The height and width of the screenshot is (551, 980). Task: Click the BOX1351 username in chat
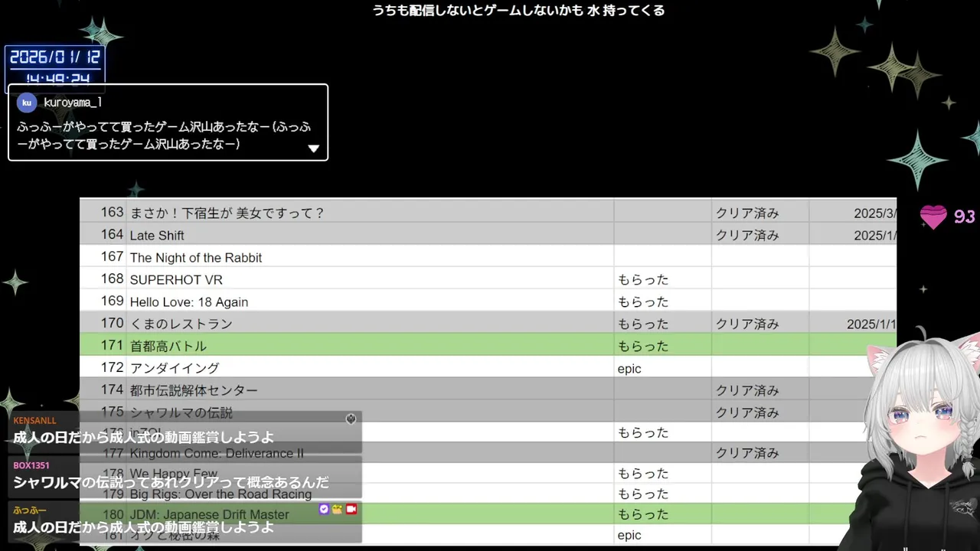click(31, 465)
